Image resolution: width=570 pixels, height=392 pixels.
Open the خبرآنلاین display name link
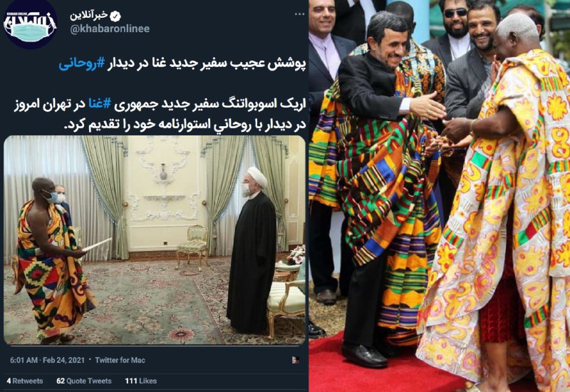pos(89,16)
